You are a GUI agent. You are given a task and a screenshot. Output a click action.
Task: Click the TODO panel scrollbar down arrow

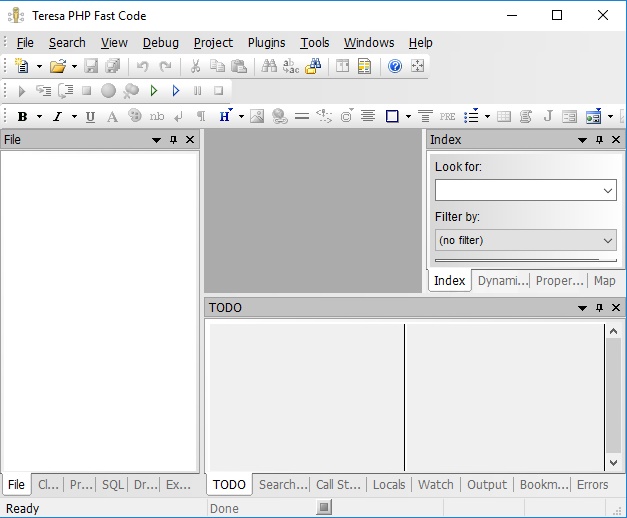[x=614, y=463]
